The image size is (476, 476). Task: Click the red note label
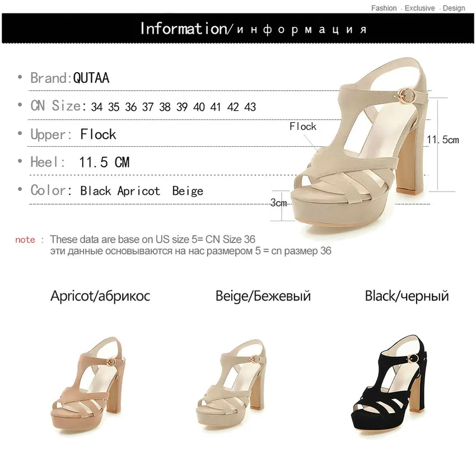point(25,240)
